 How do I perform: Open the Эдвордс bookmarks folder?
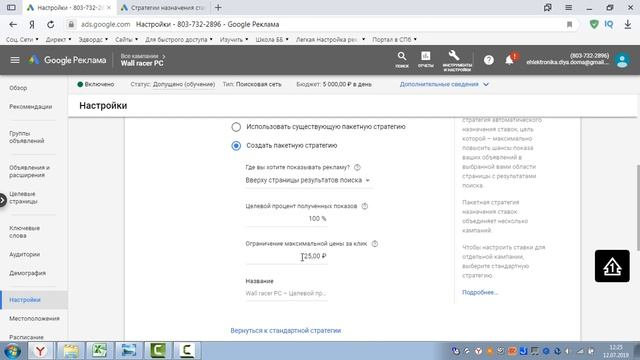pos(93,40)
